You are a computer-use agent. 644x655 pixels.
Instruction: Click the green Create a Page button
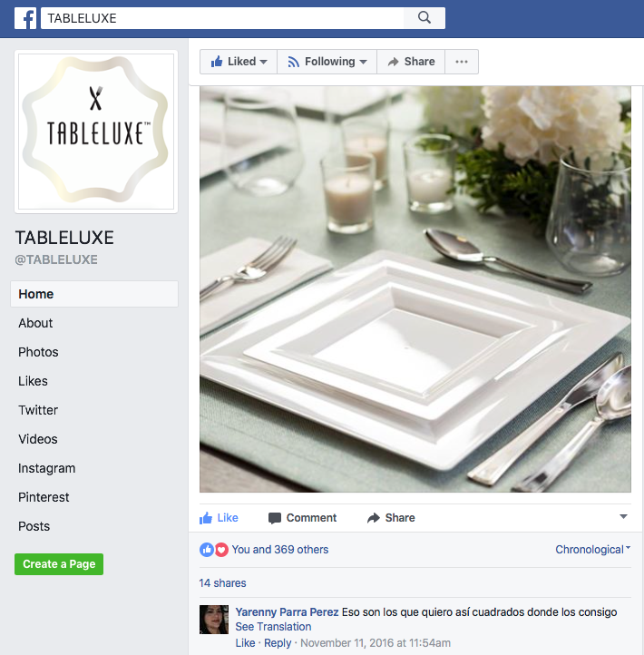pyautogui.click(x=59, y=564)
